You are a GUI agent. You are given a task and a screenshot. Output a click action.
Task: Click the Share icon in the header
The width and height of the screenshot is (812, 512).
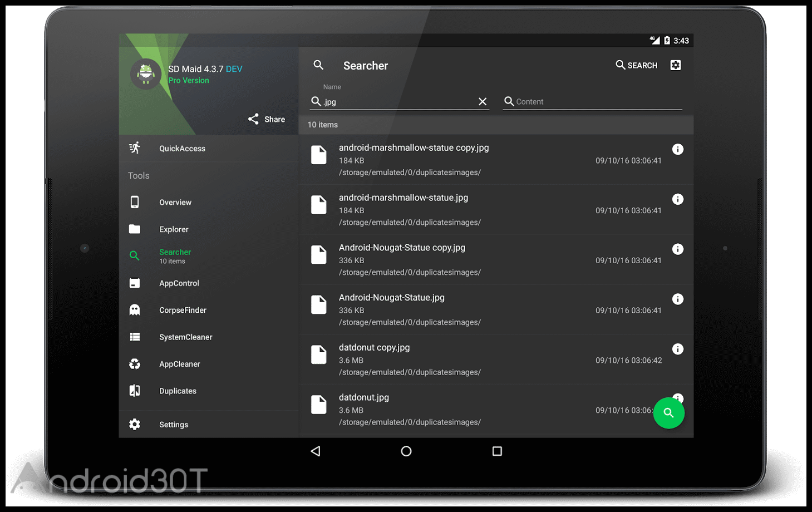pos(253,119)
